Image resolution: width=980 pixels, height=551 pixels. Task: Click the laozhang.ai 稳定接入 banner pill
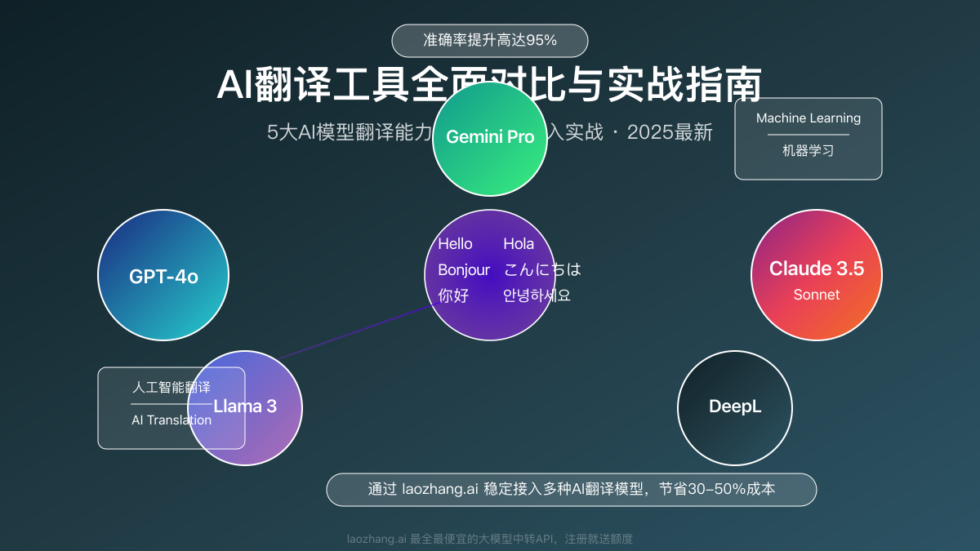tap(572, 490)
